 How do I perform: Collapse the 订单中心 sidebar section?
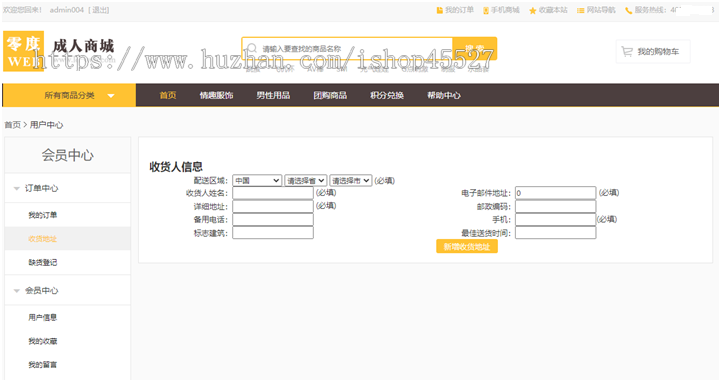pyautogui.click(x=17, y=188)
